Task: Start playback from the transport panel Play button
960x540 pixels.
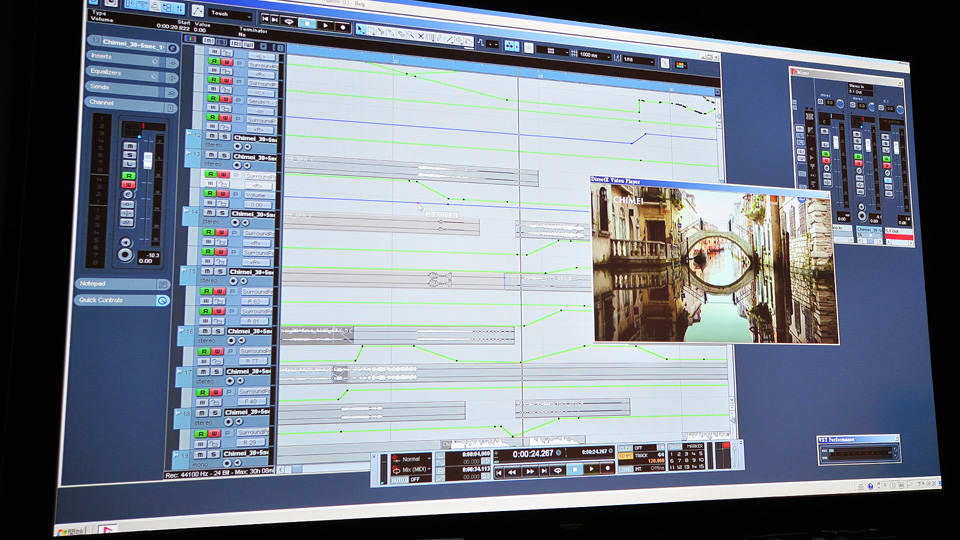Action: (x=591, y=469)
